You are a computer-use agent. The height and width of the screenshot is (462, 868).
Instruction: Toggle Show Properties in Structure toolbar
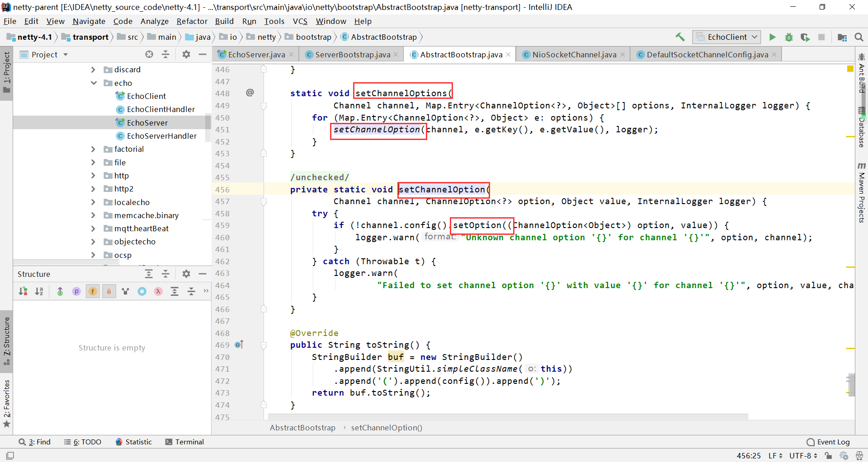pyautogui.click(x=76, y=291)
